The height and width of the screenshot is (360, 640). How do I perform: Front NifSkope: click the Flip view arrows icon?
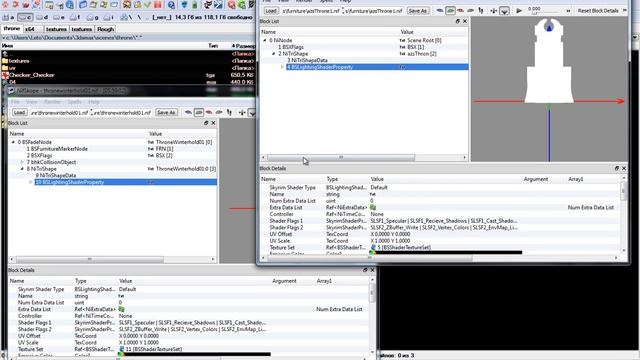pyautogui.click(x=493, y=11)
